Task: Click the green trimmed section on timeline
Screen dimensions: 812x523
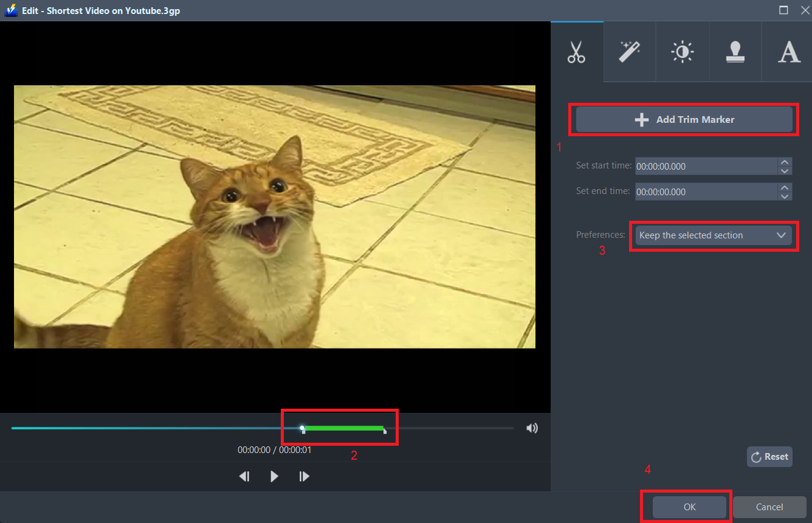Action: [x=343, y=428]
